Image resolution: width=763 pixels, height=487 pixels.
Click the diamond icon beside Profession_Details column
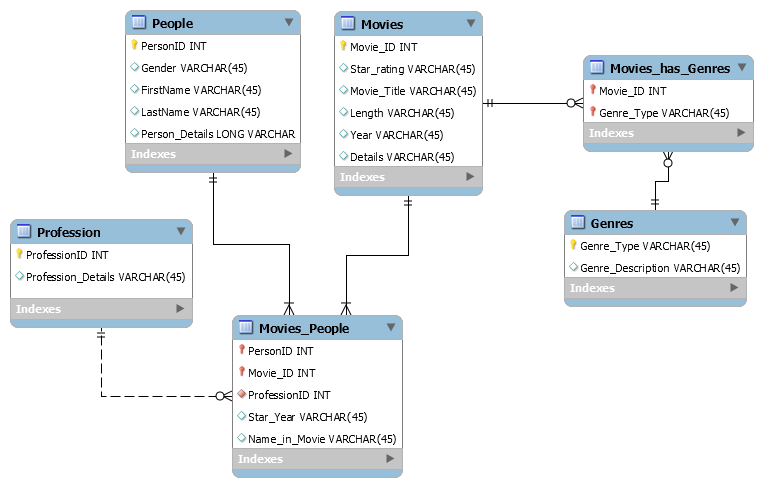click(20, 275)
